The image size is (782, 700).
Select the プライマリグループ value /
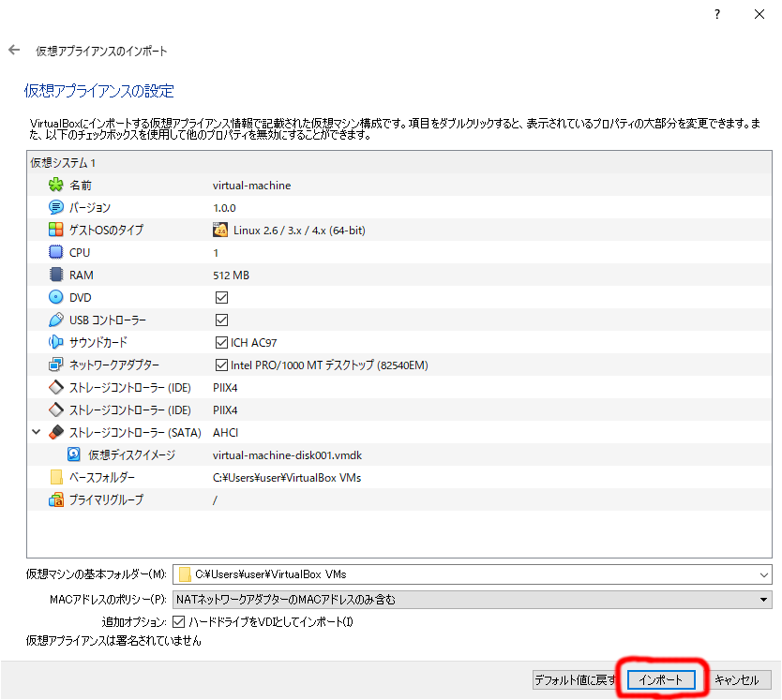click(x=215, y=500)
